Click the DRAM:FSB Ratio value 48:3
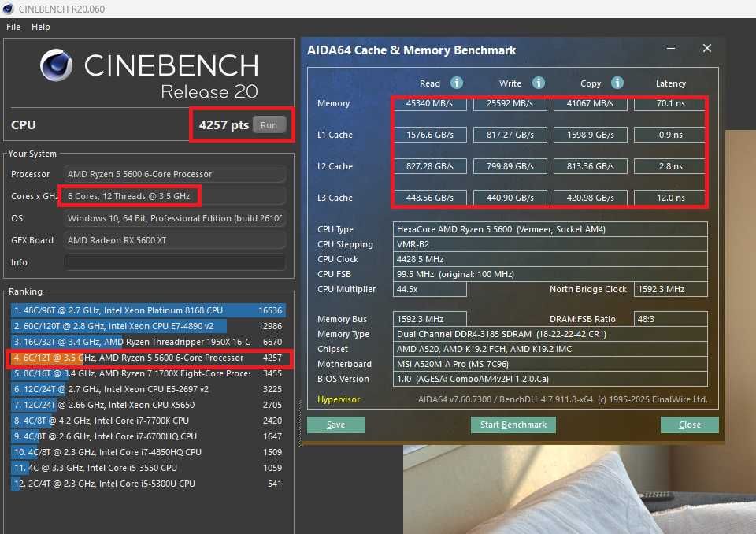The height and width of the screenshot is (534, 756). [671, 319]
